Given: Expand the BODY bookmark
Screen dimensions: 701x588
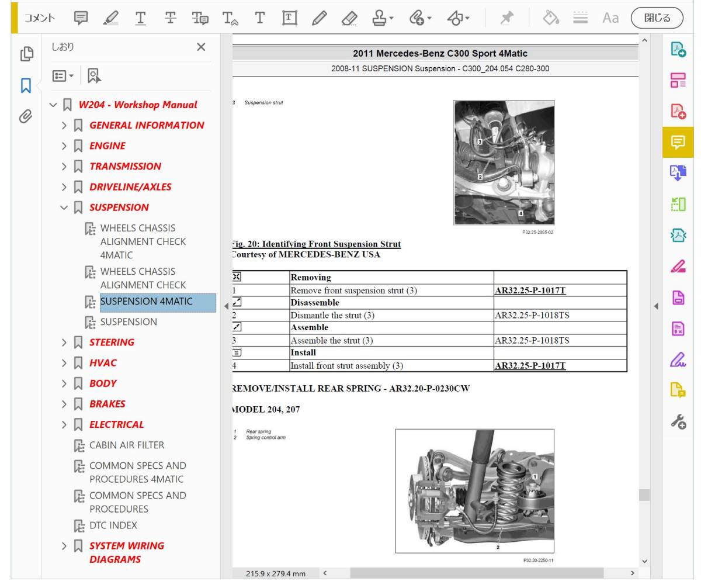Looking at the screenshot, I should click(64, 383).
